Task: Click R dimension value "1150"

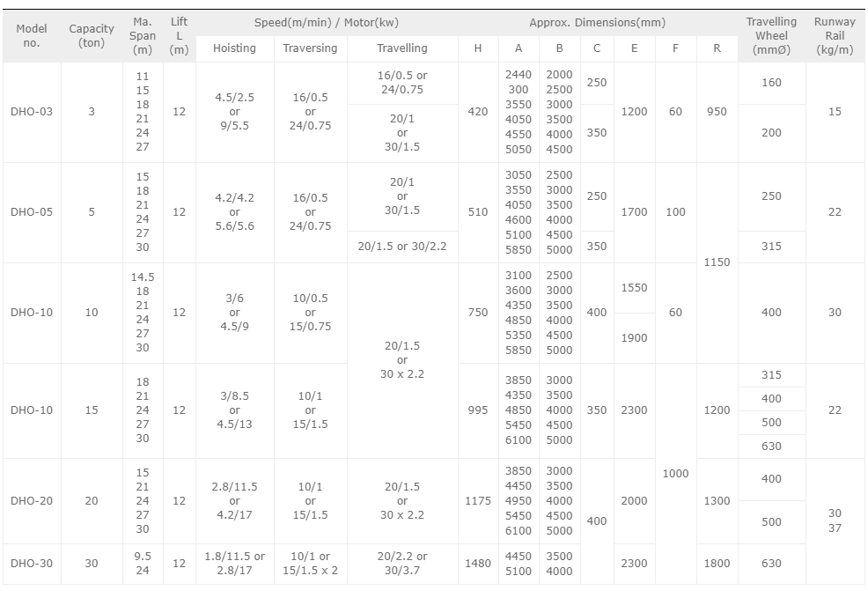Action: pos(717,262)
